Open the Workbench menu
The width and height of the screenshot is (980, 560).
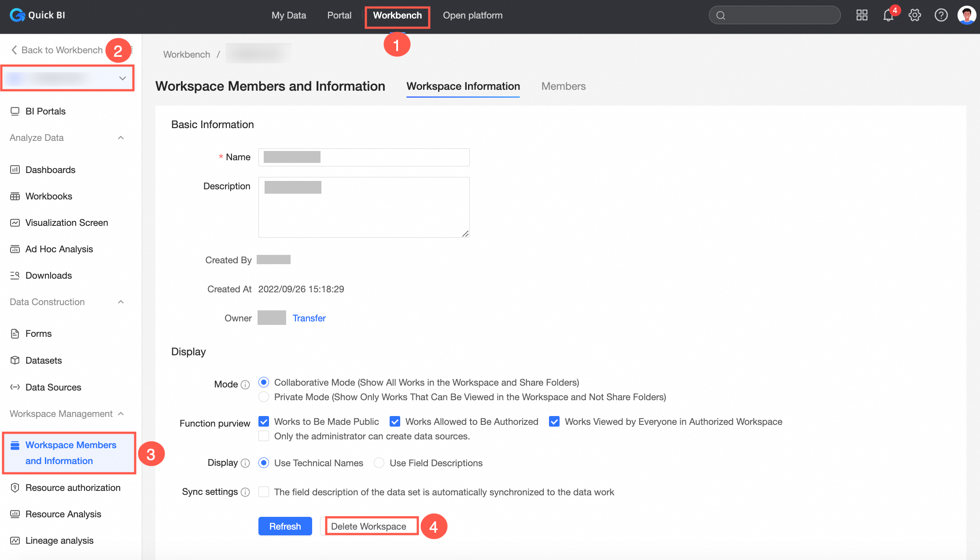point(398,15)
